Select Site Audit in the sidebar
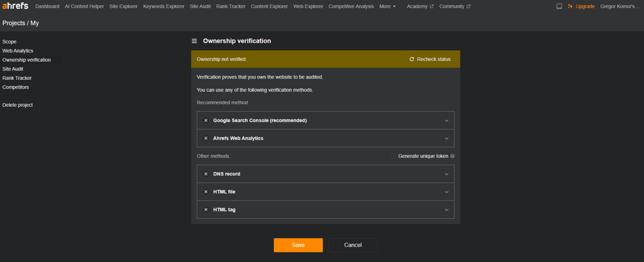The height and width of the screenshot is (262, 644). point(13,69)
